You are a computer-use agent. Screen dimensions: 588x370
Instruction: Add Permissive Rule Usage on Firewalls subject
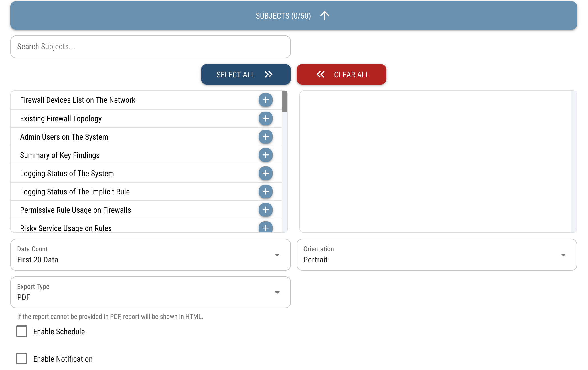tap(265, 210)
